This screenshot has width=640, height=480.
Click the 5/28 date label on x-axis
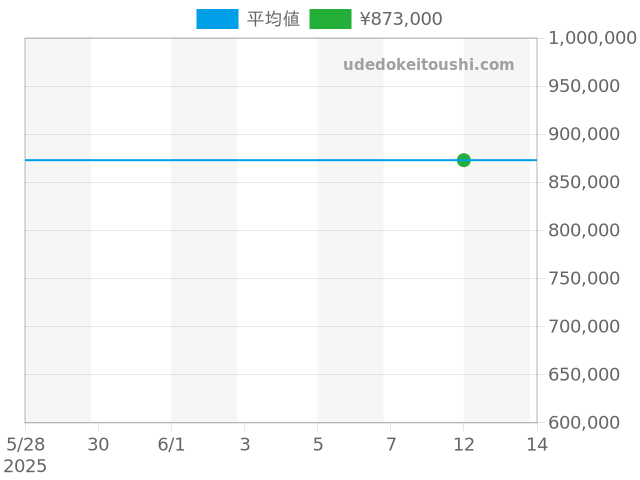[x=25, y=444]
